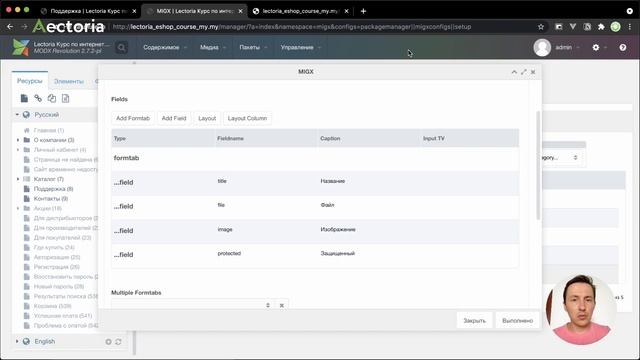Expand the О компании tree node
This screenshot has width=640, height=360.
point(18,140)
